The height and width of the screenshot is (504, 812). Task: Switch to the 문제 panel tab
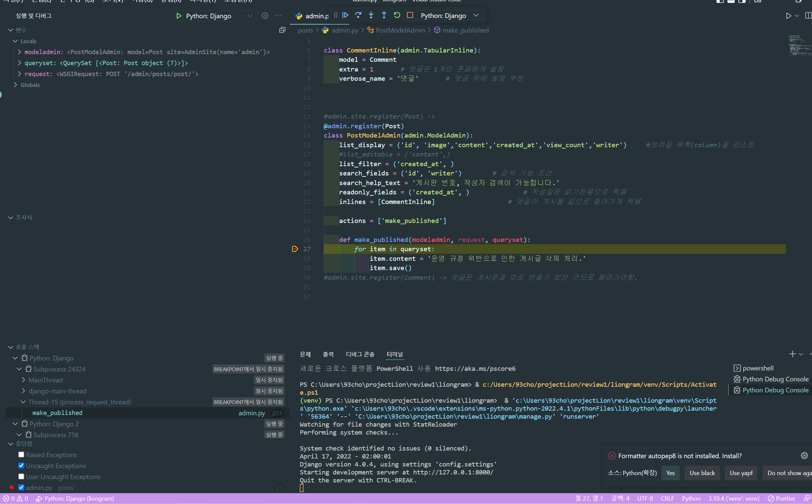pos(305,354)
